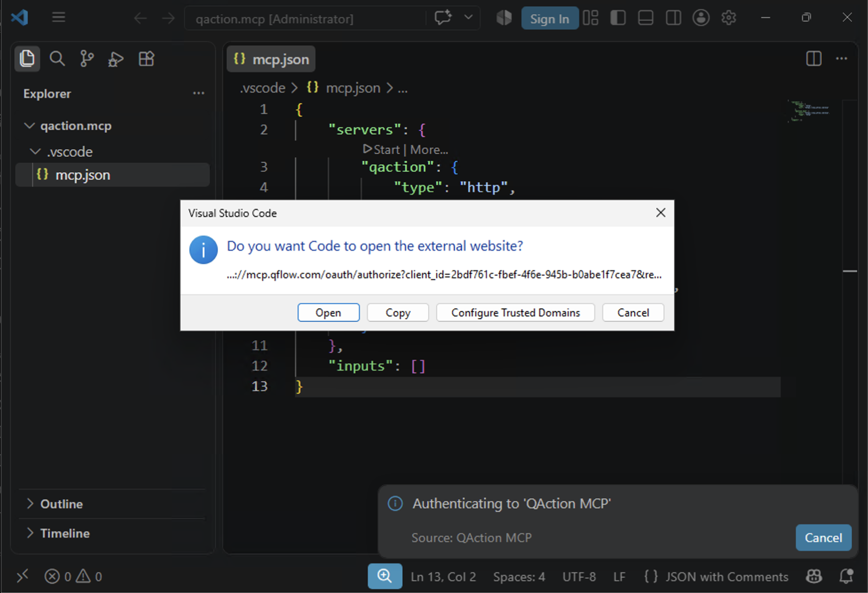Click the hexagon icon left of Sign In
This screenshot has width=868, height=593.
coord(504,18)
